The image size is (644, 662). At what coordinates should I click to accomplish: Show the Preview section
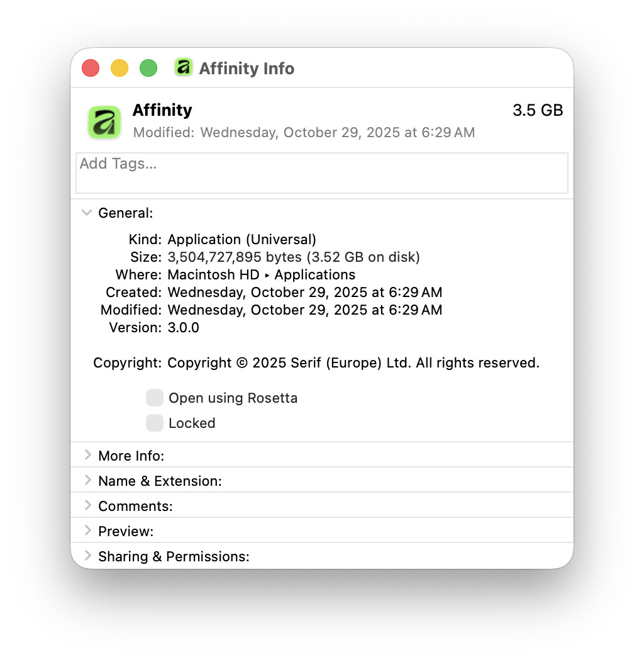coord(87,530)
